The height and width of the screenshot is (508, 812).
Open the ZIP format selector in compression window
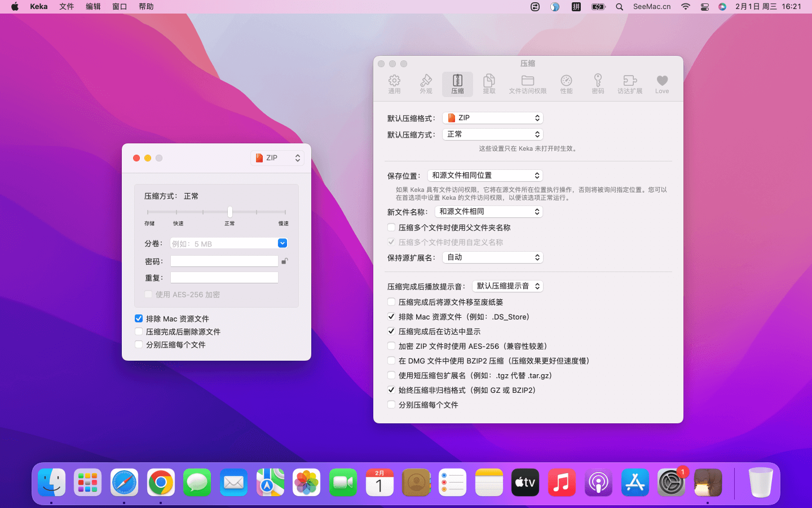point(277,158)
